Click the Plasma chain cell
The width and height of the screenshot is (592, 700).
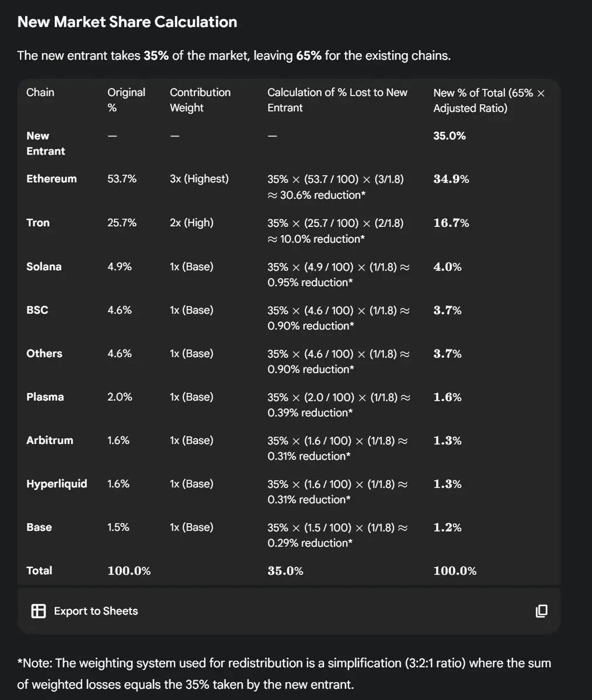(x=45, y=397)
